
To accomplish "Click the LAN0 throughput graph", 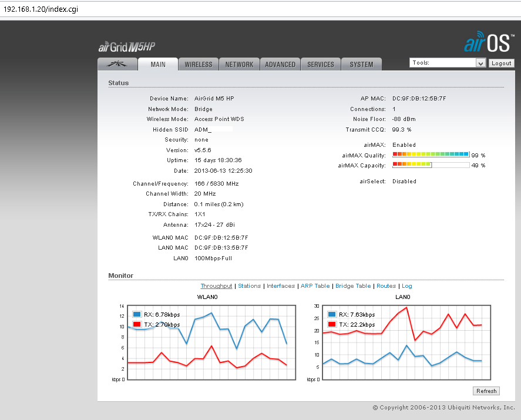I will tap(406, 342).
